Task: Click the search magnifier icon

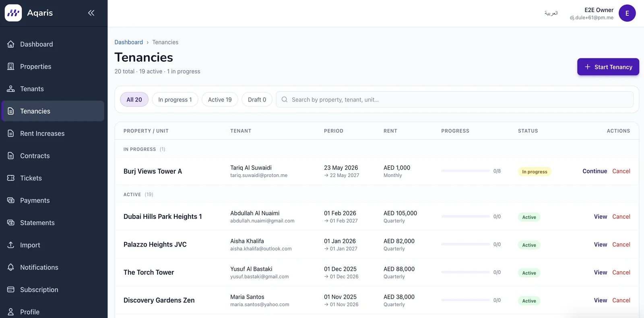Action: pos(285,100)
